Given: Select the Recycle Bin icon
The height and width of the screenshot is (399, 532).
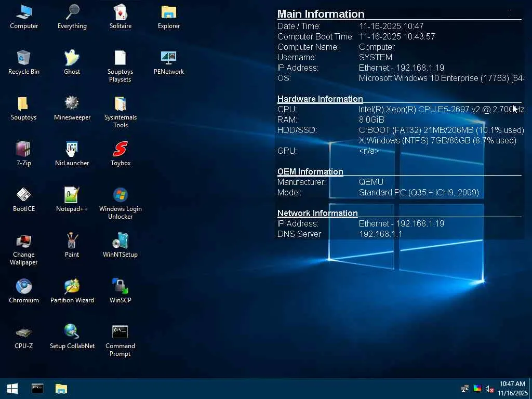Looking at the screenshot, I should (x=24, y=63).
